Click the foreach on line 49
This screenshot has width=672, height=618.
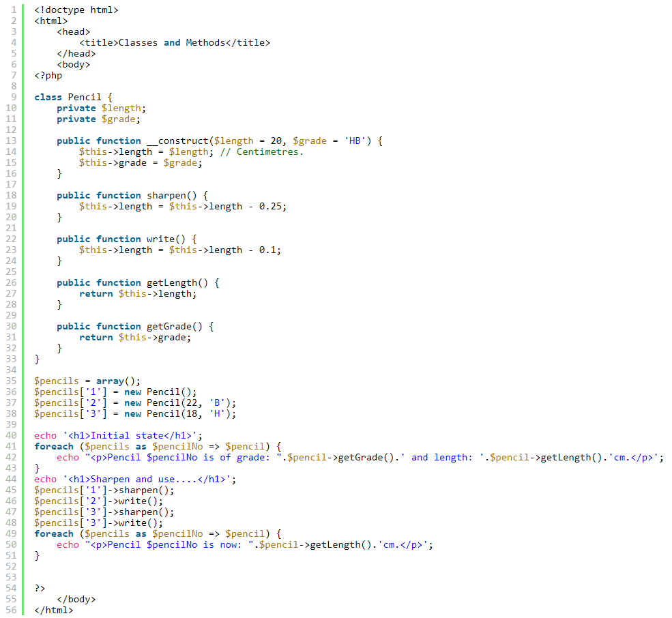158,534
